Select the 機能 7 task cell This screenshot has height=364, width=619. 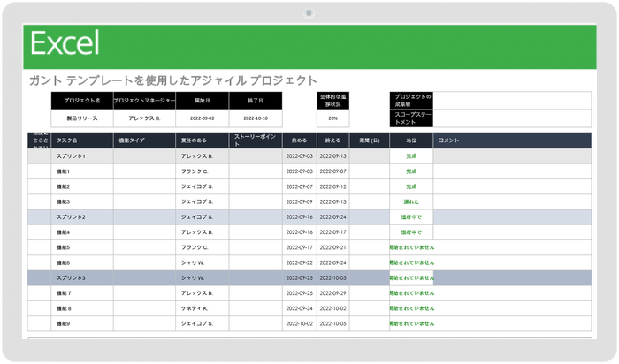coord(82,293)
